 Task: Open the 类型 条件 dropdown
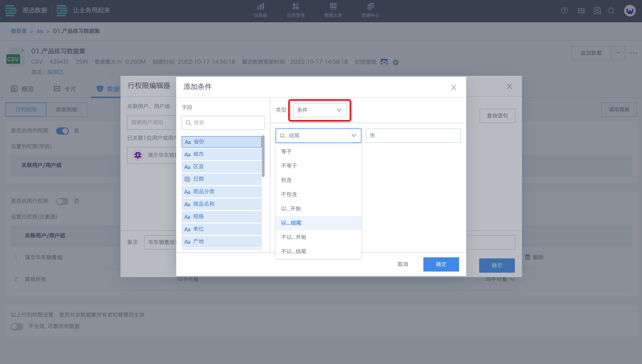320,110
